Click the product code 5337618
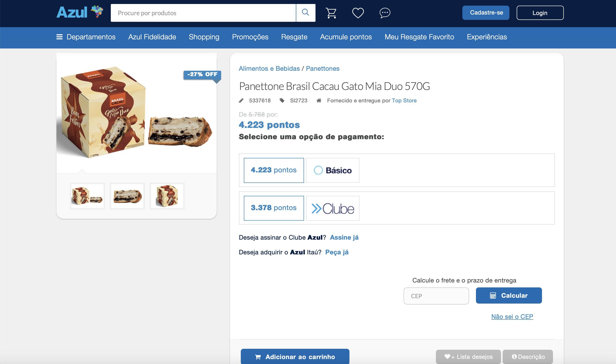 point(260,100)
